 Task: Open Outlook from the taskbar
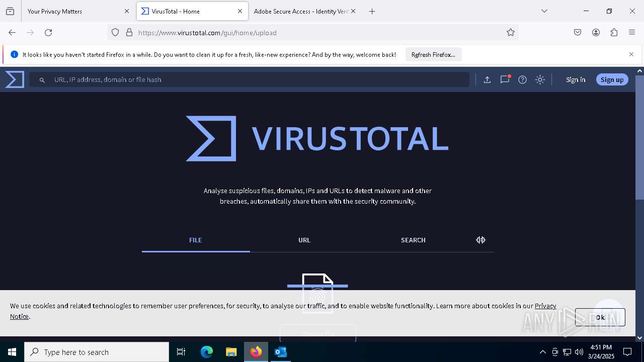281,352
